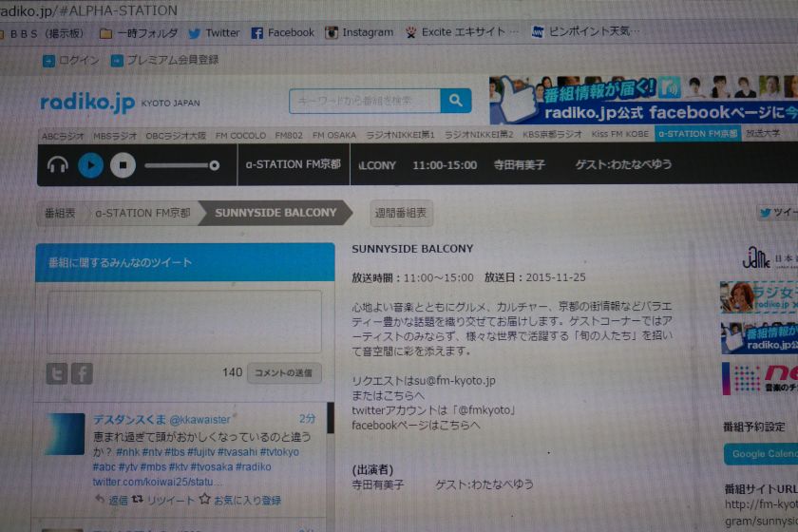Open the BBS（掲示板） bookmark
This screenshot has width=798, height=532.
44,34
